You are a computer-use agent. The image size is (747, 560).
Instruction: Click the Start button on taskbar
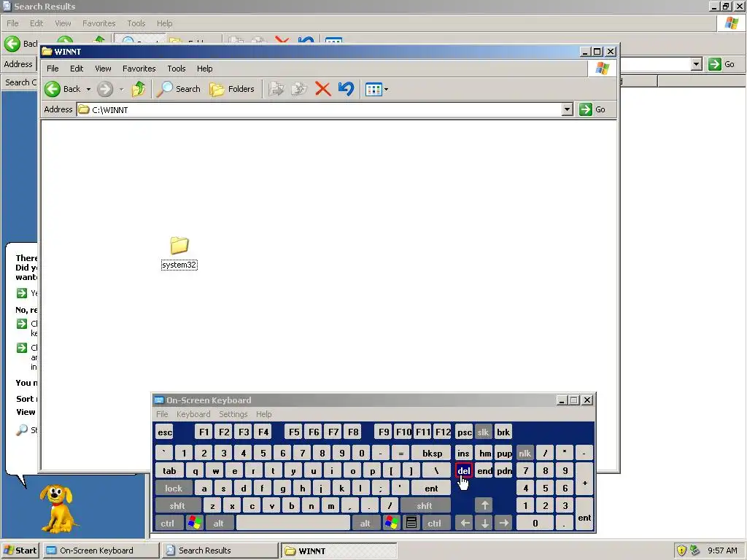coord(20,551)
